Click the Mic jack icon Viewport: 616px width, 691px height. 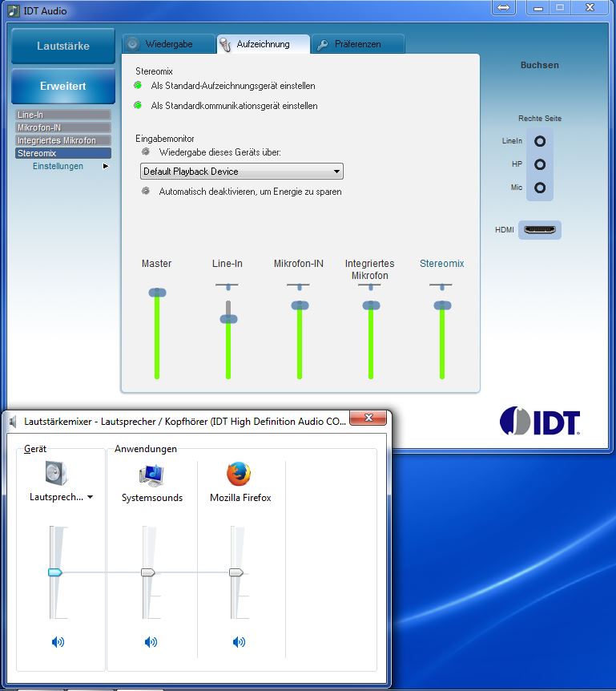[x=540, y=188]
